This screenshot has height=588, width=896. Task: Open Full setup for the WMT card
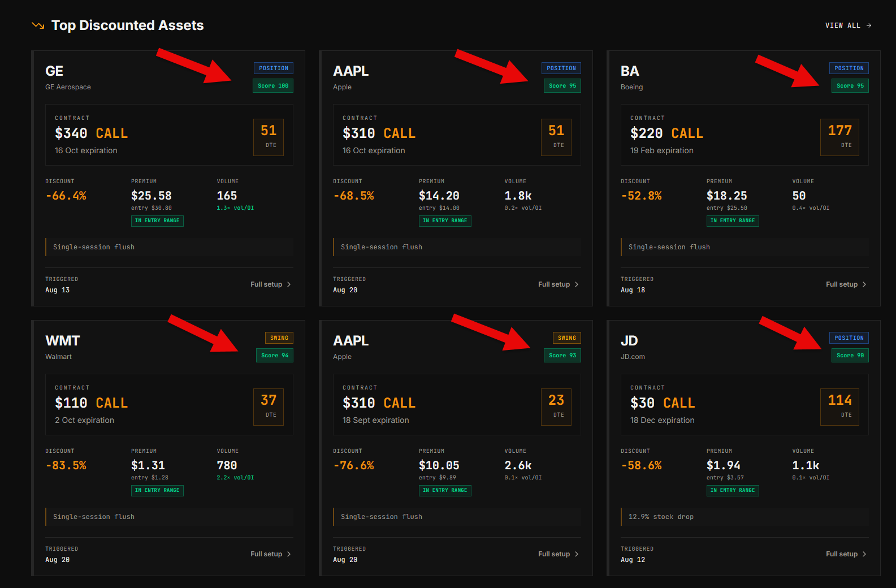[x=271, y=554]
